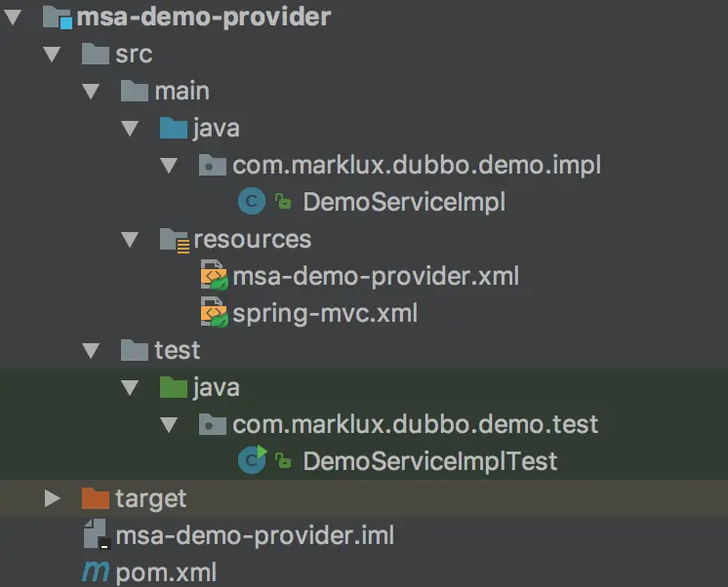
Task: Click the lock icon next to DemoServiceImplTest
Action: coord(283,461)
